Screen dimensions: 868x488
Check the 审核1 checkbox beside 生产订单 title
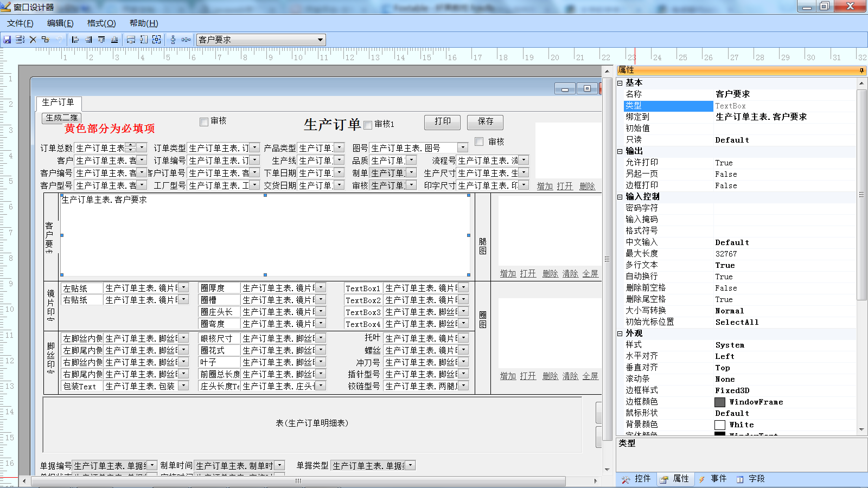pyautogui.click(x=367, y=124)
